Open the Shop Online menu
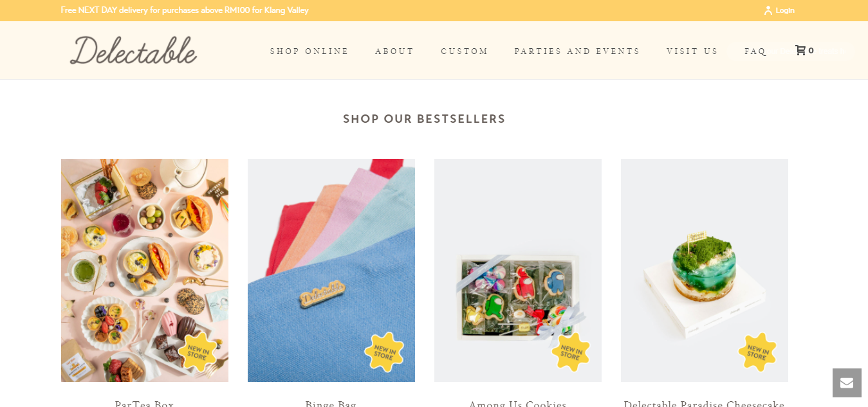The width and height of the screenshot is (868, 407). point(309,51)
